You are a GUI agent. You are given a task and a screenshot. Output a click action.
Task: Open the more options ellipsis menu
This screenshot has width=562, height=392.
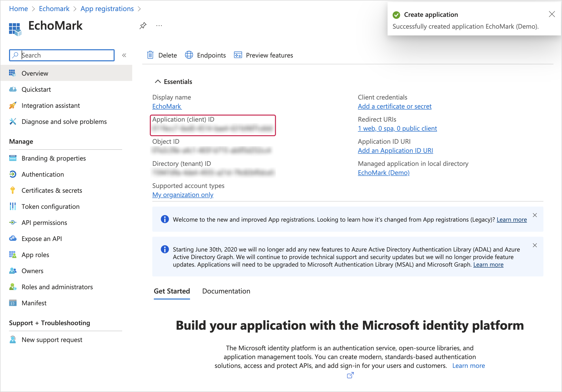[159, 26]
